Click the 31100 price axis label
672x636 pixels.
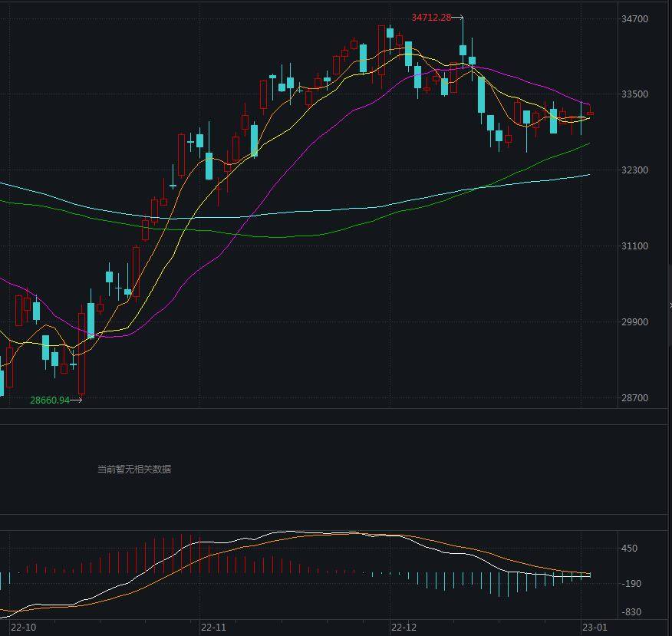634,246
